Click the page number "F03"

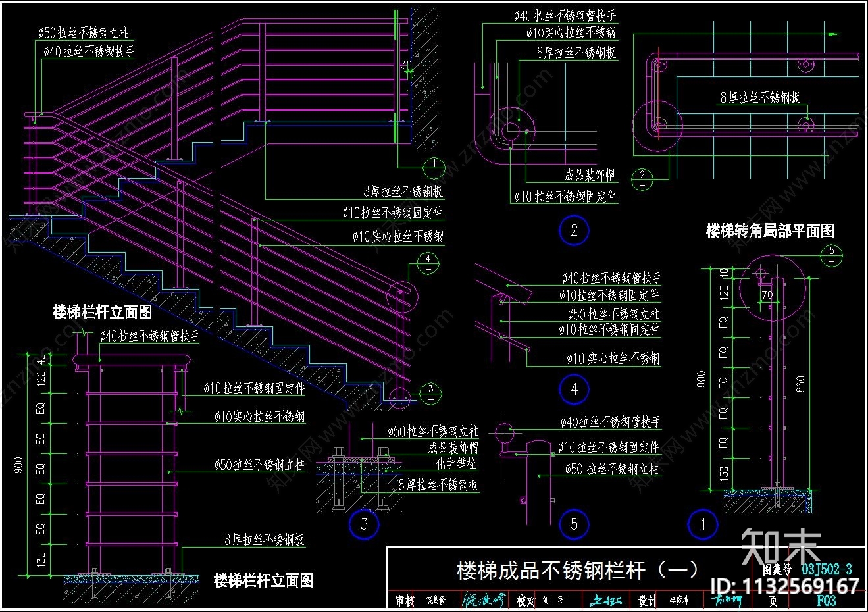(826, 599)
